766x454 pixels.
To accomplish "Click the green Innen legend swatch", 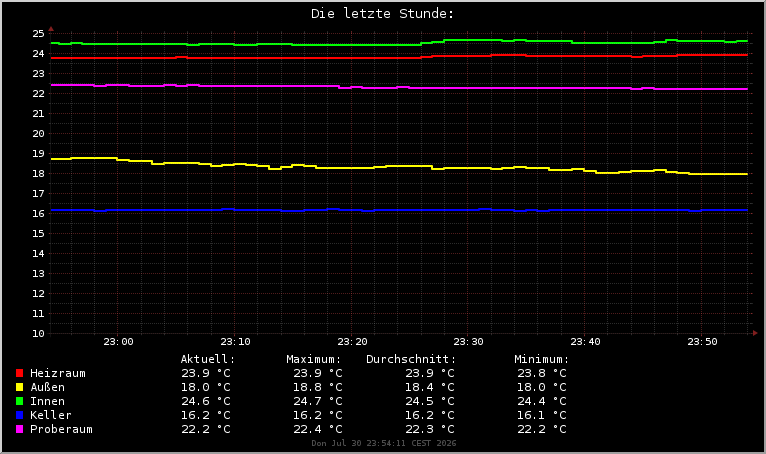I will click(x=20, y=401).
